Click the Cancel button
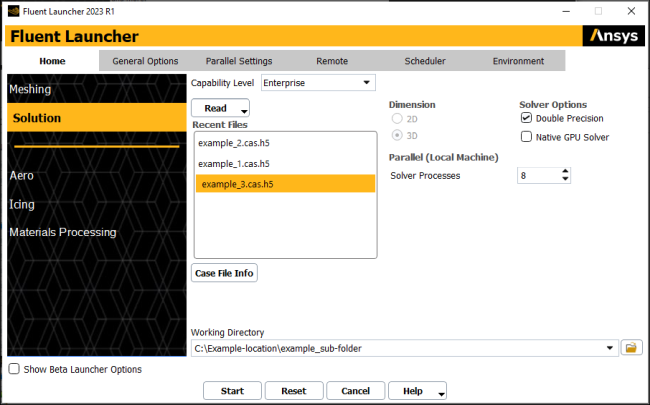 point(355,390)
